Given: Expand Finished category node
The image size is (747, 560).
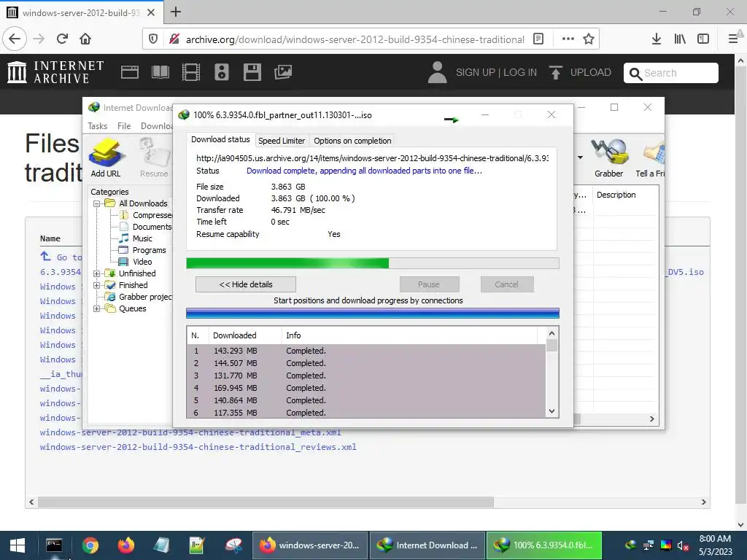Looking at the screenshot, I should point(97,285).
